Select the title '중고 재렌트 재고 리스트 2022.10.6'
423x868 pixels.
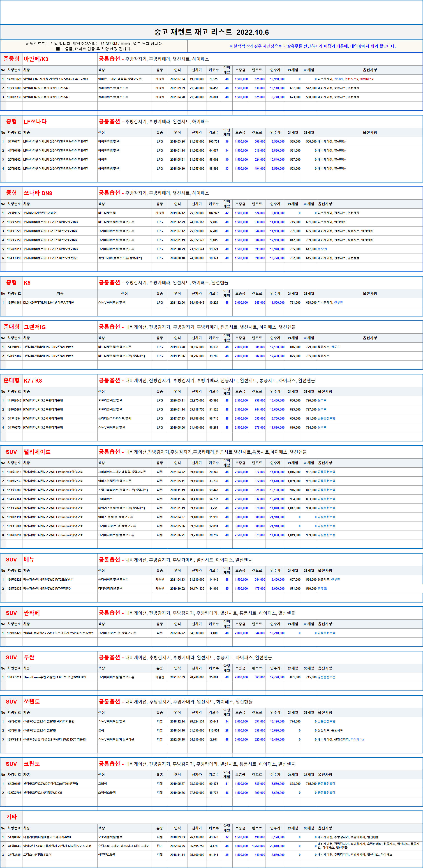coord(211,32)
